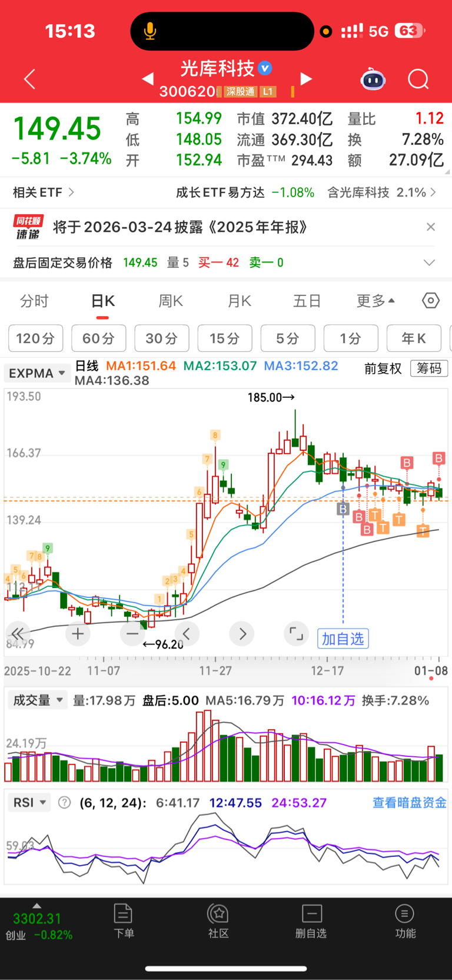
Task: Tap the back arrow in header
Action: (x=30, y=79)
